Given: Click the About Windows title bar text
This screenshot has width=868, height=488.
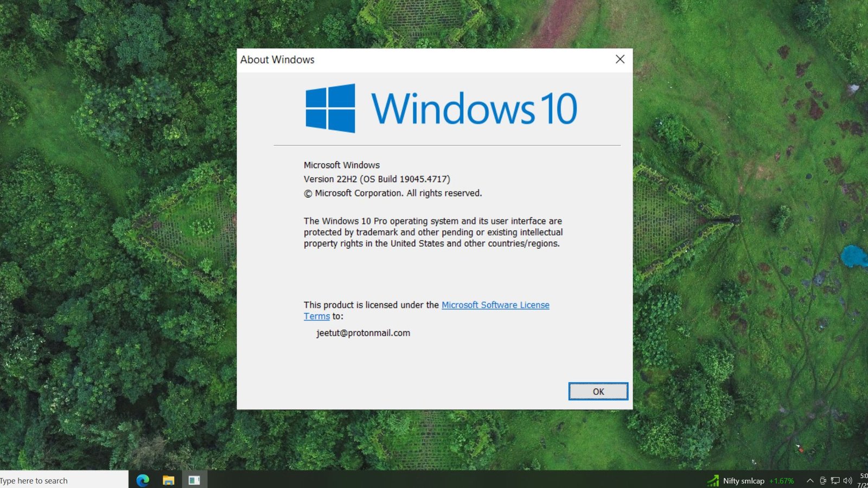Looking at the screenshot, I should [x=277, y=60].
